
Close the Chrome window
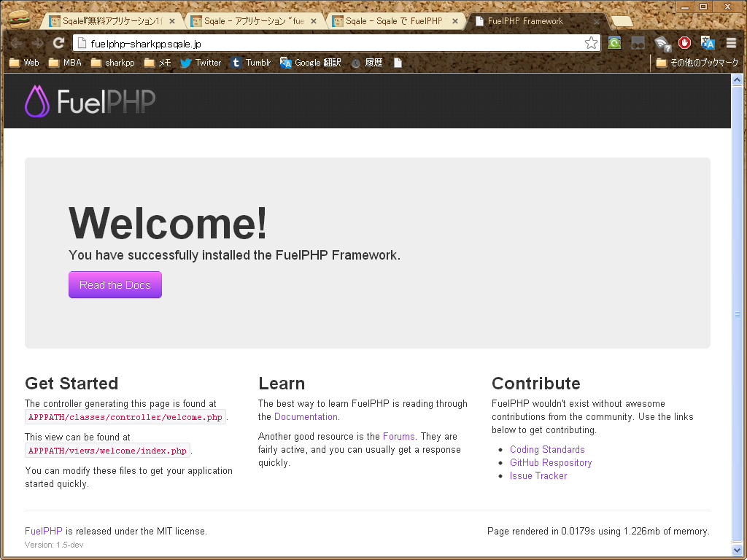coord(729,7)
